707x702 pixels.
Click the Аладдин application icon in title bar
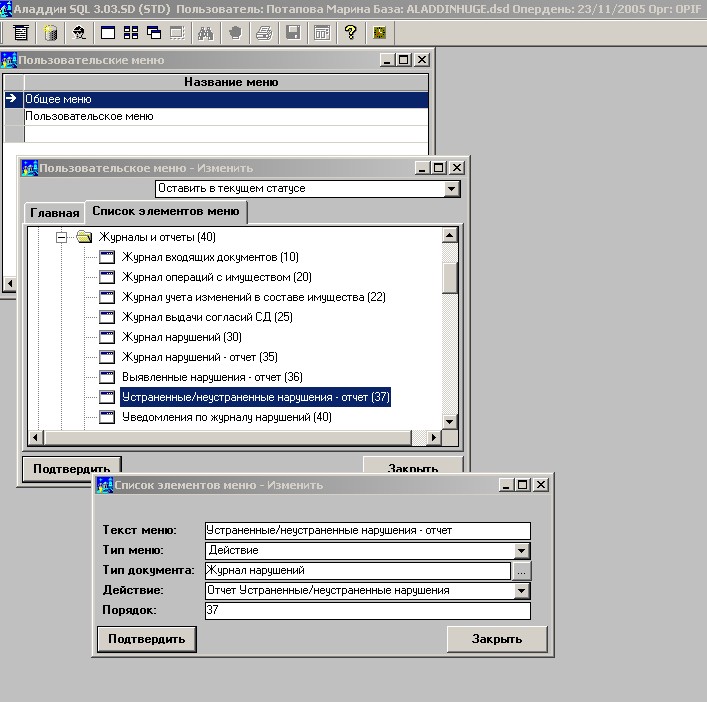[x=6, y=9]
